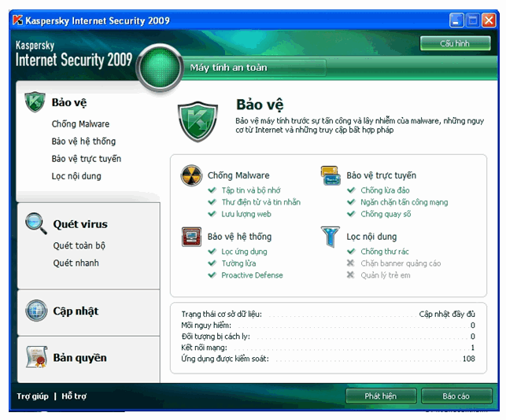Image resolution: width=506 pixels, height=420 pixels.
Task: Click checkmark beside Lọc ứng dụng
Action: 212,251
